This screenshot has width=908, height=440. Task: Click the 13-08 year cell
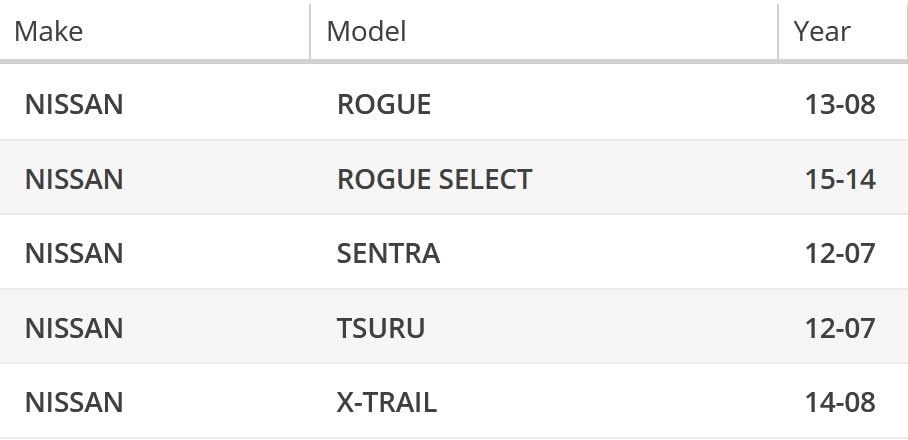tap(840, 104)
